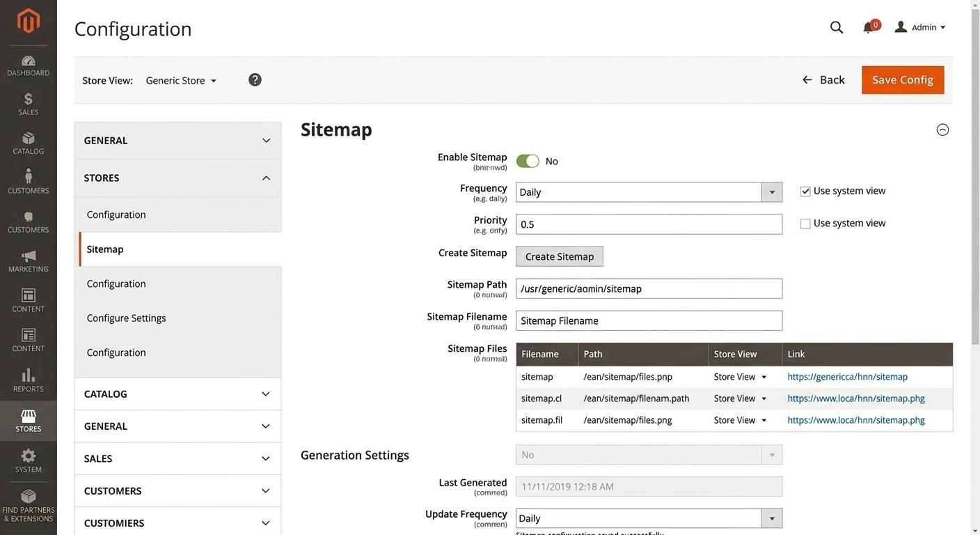Click inside the Sitemap Filename field
Screen dimensions: 980x535
(x=649, y=320)
